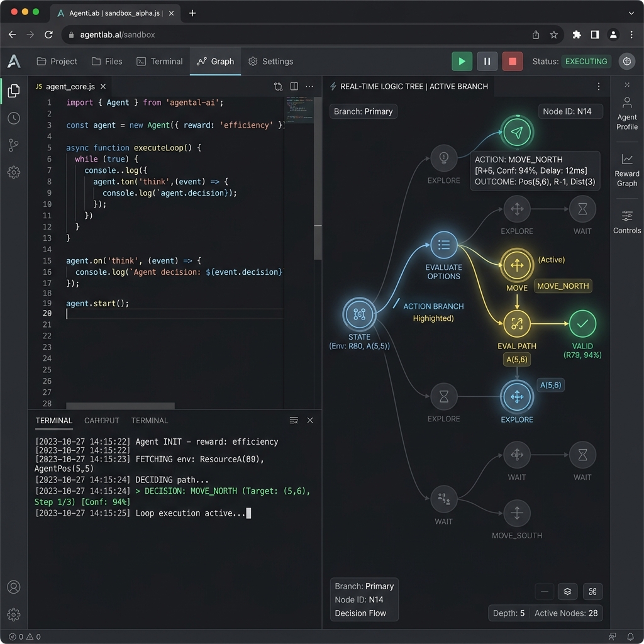The height and width of the screenshot is (644, 644).
Task: Open the logic tree panel kebab menu
Action: [x=599, y=86]
